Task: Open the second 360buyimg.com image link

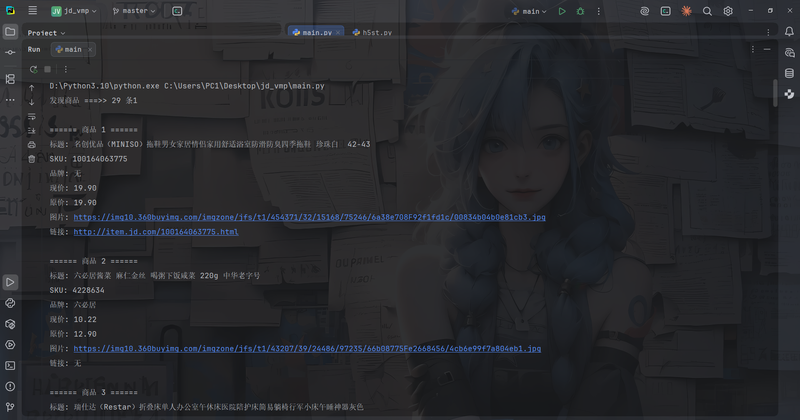Action: (307, 349)
